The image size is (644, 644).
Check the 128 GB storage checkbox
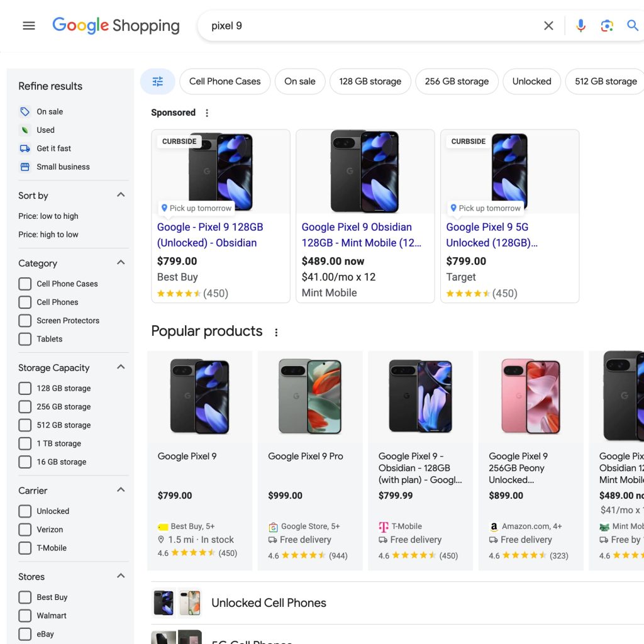25,388
